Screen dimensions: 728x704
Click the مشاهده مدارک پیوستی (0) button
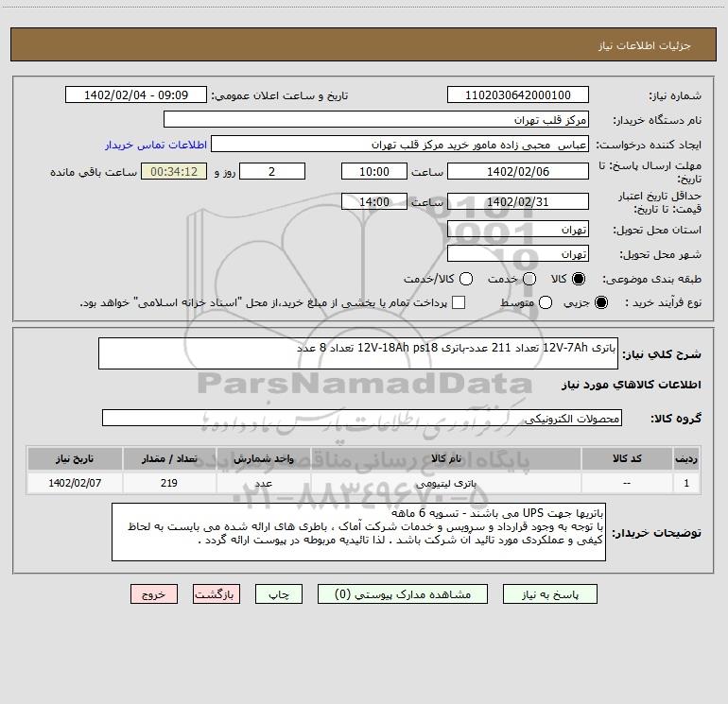(403, 594)
